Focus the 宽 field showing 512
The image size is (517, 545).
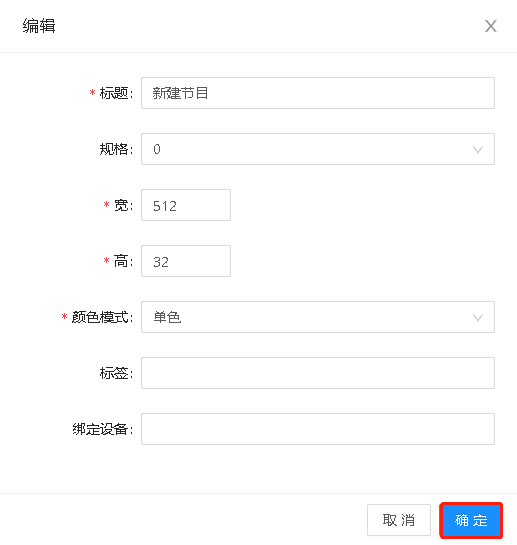(x=186, y=205)
